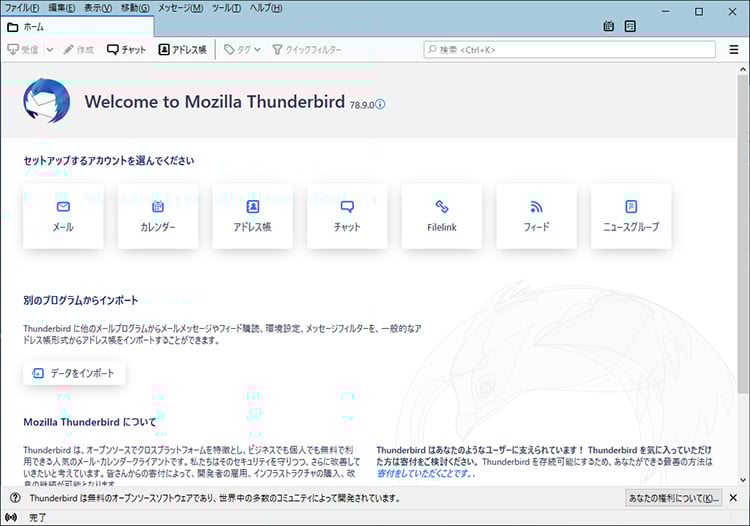Open the calendar tab icon
This screenshot has width=750, height=526.
coord(608,26)
